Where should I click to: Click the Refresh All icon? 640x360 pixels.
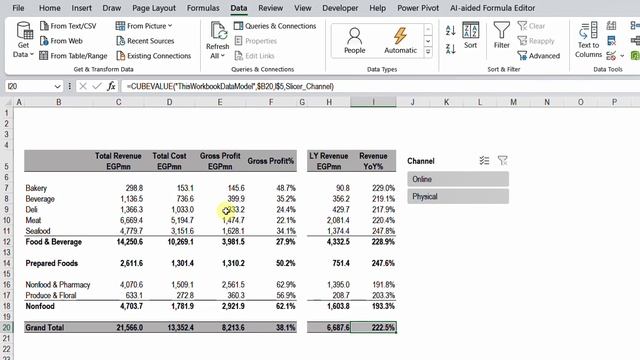pos(218,31)
